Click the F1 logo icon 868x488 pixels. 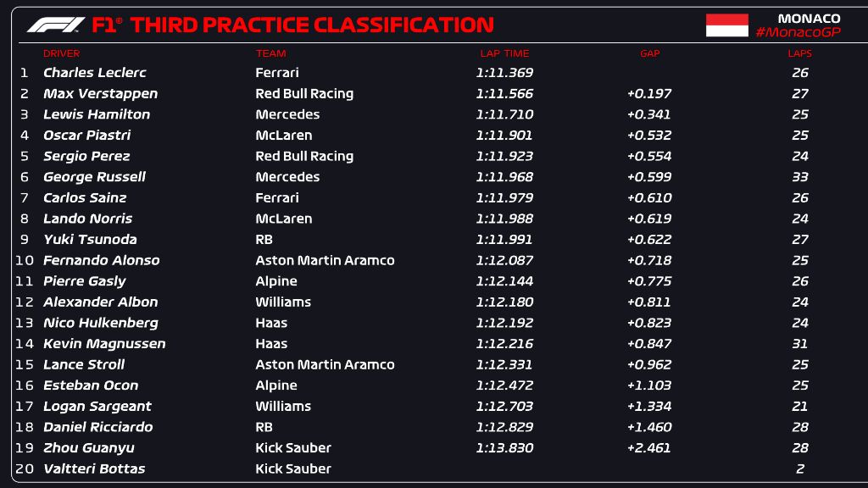tap(55, 25)
